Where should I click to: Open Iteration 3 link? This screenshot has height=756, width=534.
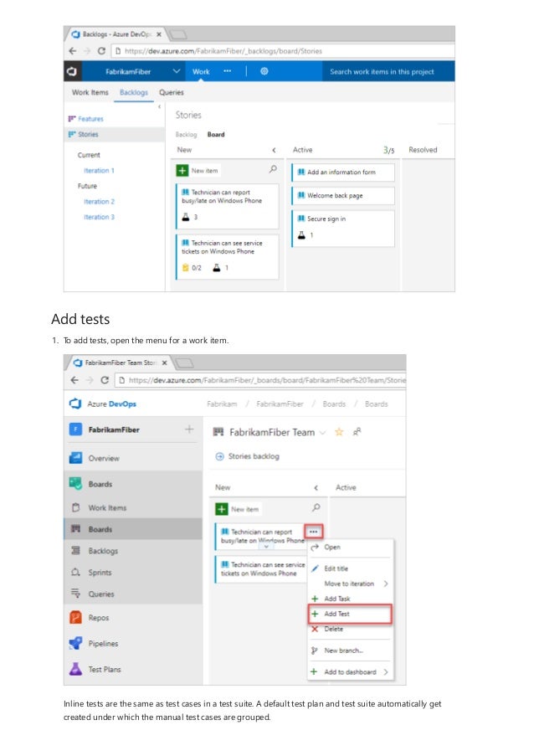click(99, 217)
